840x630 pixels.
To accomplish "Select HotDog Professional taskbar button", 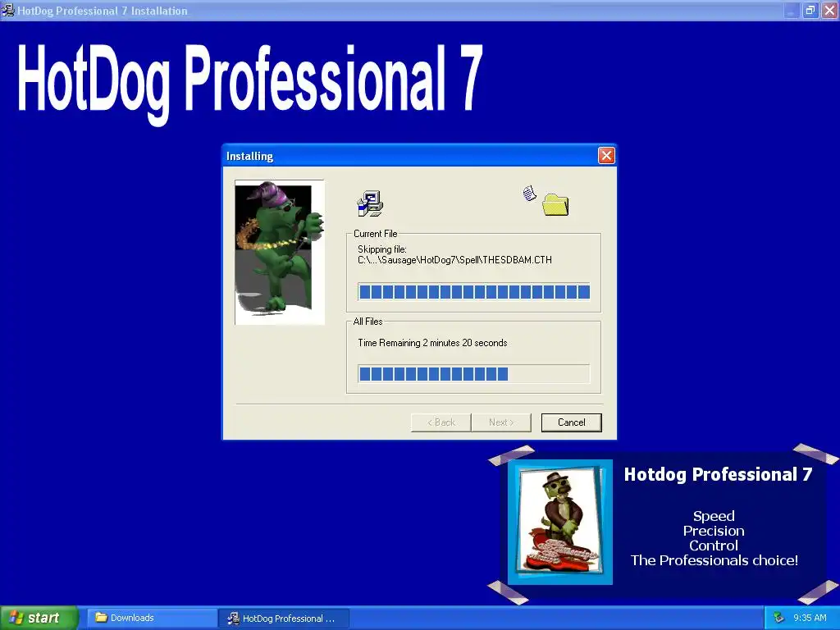I will (x=285, y=619).
